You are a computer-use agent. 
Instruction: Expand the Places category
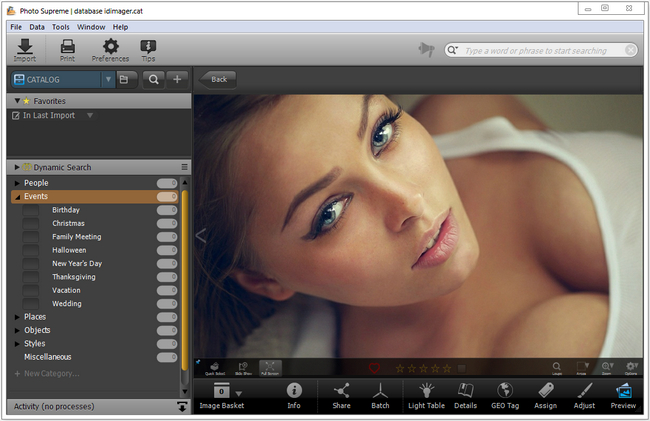pyautogui.click(x=17, y=317)
